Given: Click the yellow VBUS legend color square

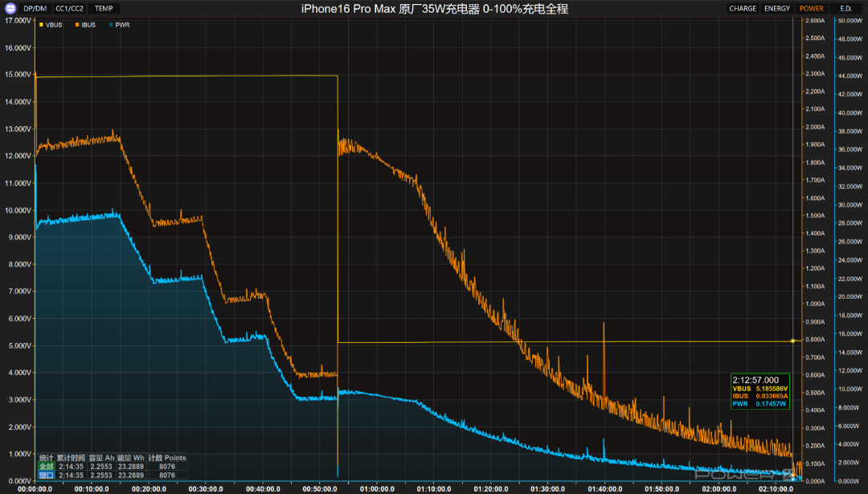Looking at the screenshot, I should (41, 25).
